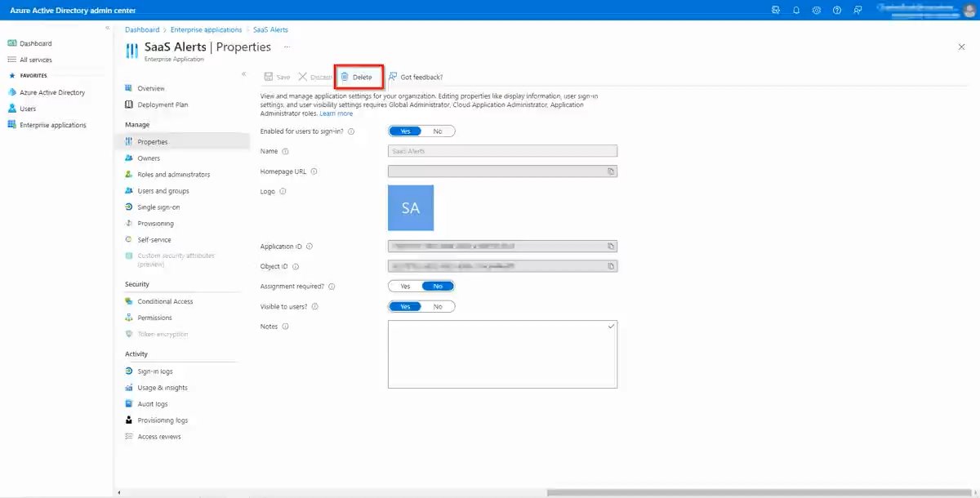Set Enabled for users to sign-in to Yes

click(x=405, y=131)
